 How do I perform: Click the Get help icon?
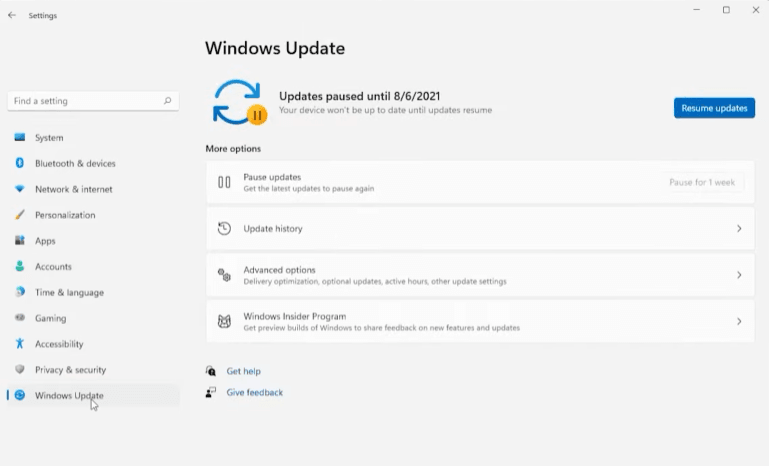tap(211, 371)
